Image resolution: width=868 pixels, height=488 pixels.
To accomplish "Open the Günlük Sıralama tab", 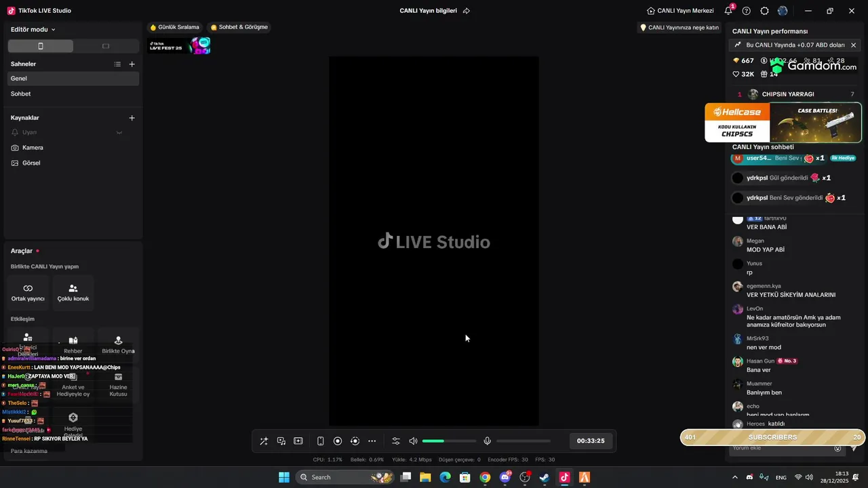I will pyautogui.click(x=175, y=27).
